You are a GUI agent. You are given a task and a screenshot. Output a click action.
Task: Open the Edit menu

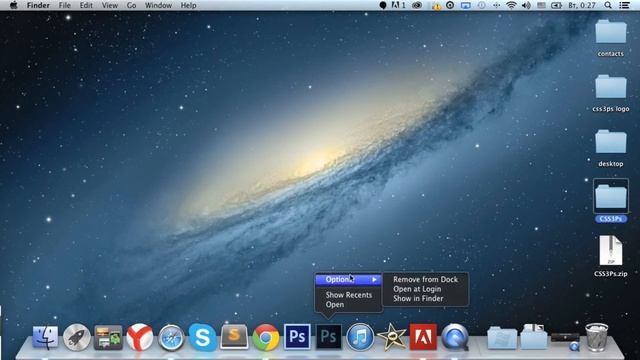pos(86,5)
